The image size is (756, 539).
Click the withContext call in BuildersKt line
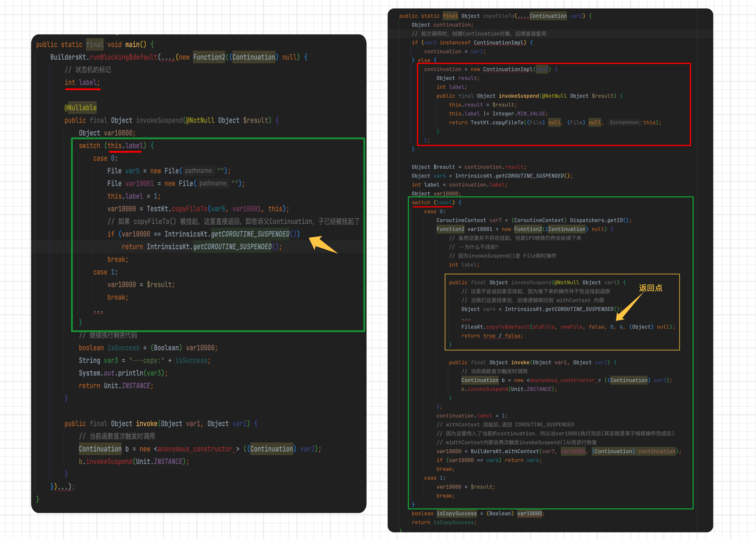(521, 451)
